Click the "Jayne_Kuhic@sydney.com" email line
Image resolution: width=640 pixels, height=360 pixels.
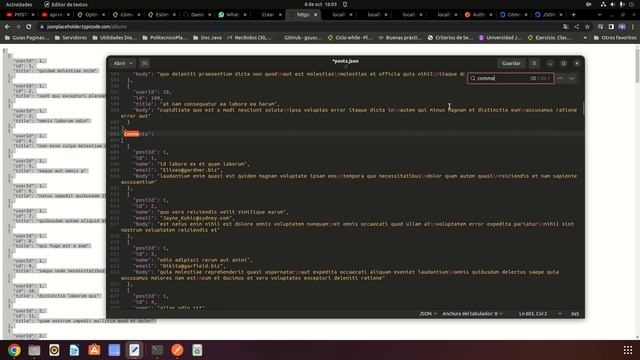[184, 218]
